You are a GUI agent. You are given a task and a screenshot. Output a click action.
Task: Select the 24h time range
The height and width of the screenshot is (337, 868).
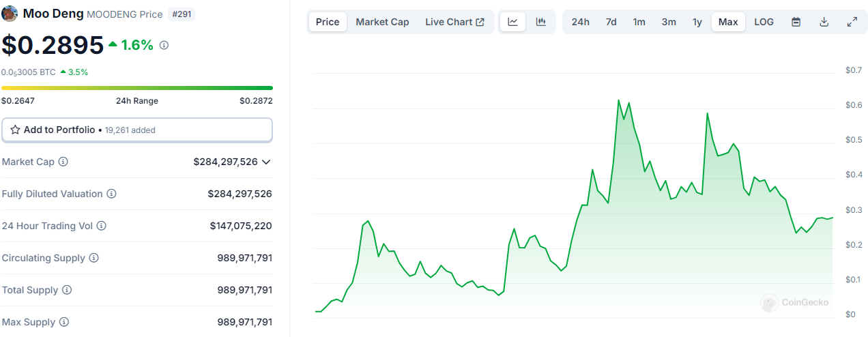[580, 22]
